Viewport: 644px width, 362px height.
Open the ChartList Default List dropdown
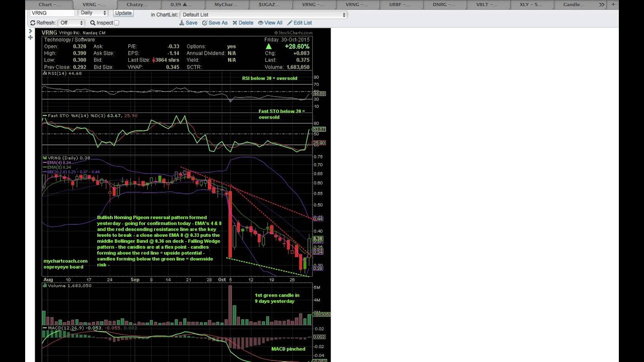[x=264, y=15]
